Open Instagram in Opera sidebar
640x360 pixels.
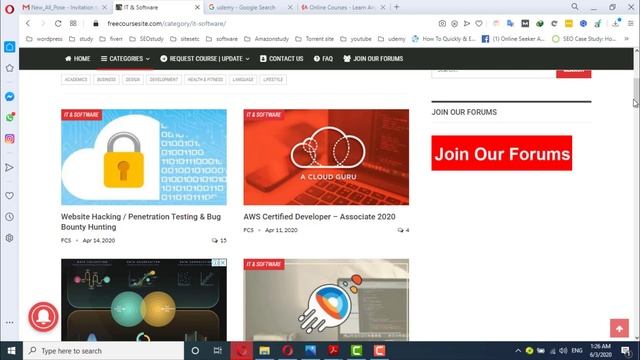[x=10, y=139]
